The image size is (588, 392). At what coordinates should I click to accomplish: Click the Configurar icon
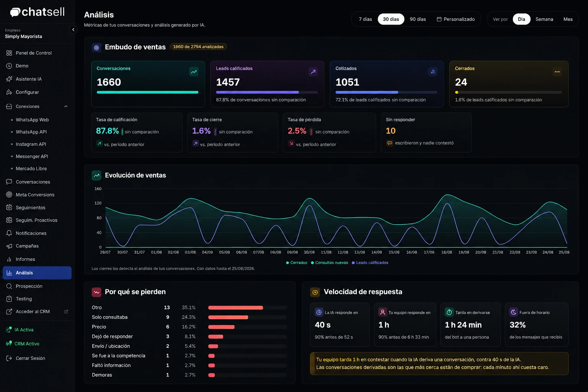pos(9,92)
